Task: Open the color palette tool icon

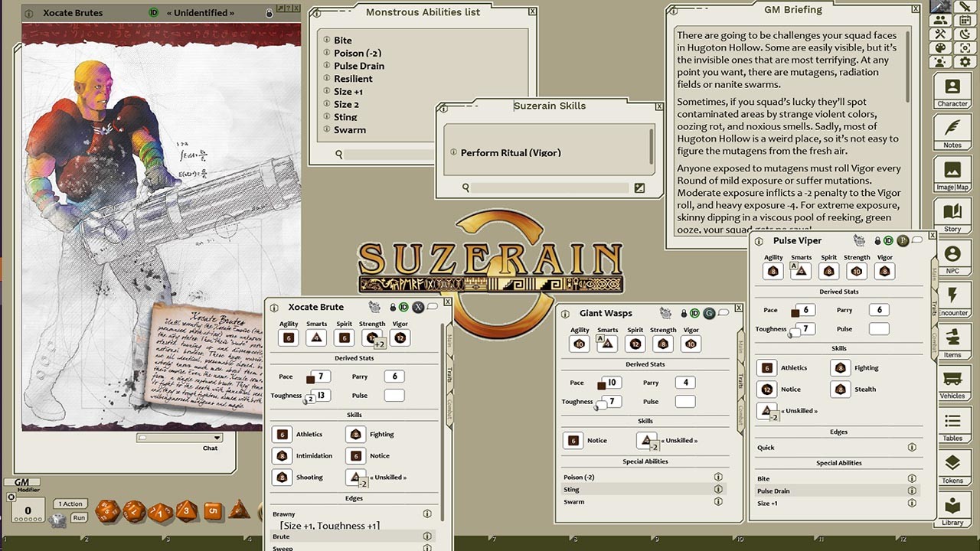Action: coord(940,48)
